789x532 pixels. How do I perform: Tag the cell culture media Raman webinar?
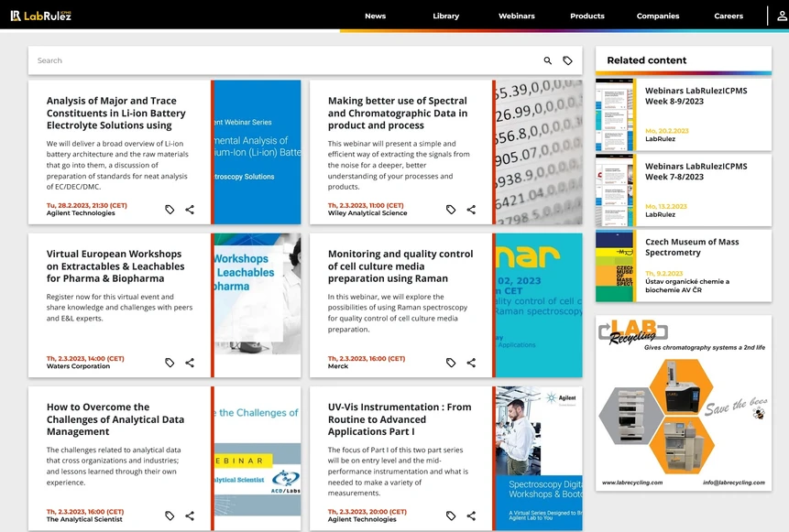click(451, 363)
